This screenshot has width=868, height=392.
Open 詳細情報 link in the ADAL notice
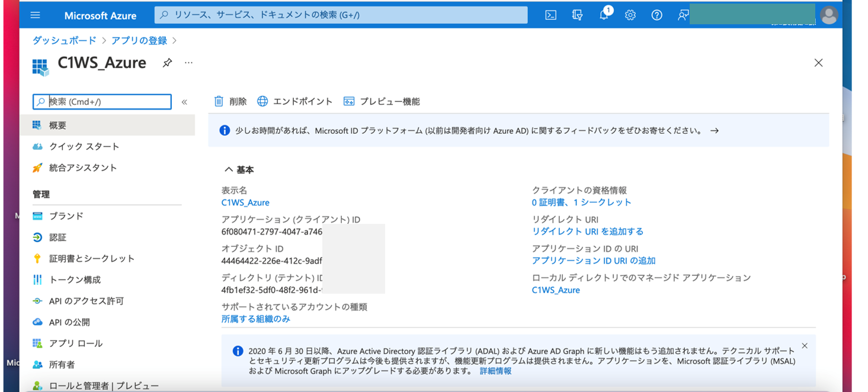click(x=495, y=371)
